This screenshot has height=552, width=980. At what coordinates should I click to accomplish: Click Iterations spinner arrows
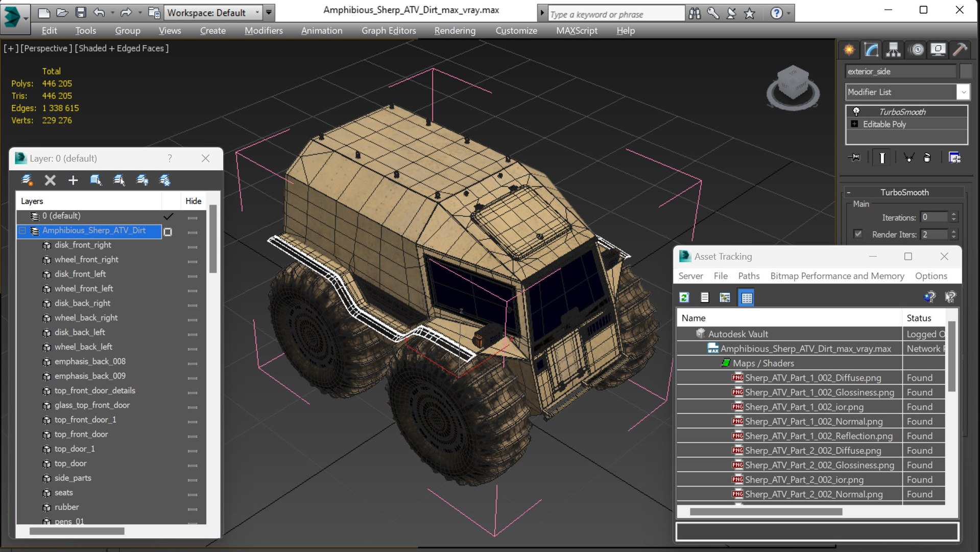click(953, 217)
